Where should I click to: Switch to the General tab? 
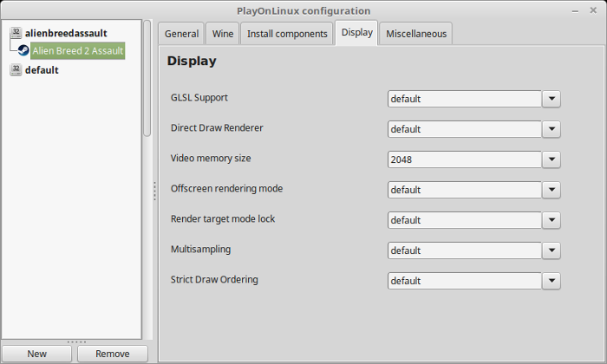click(x=181, y=34)
